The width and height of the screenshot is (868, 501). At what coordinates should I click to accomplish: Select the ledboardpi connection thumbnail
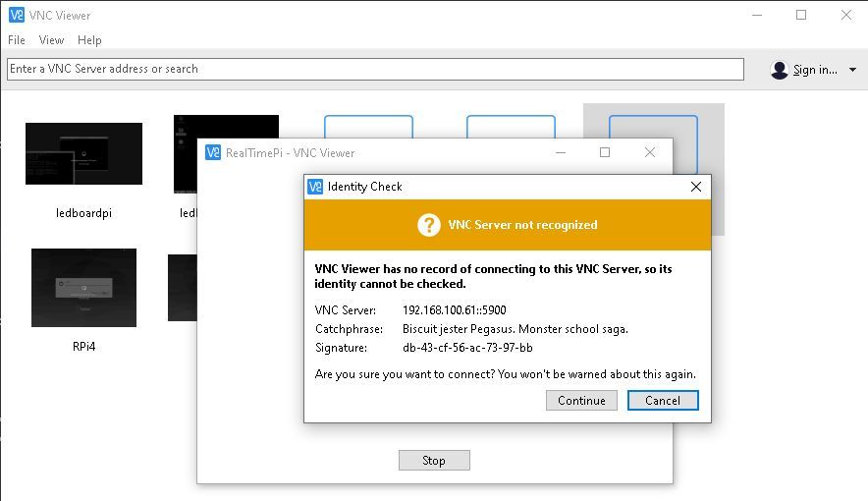tap(83, 154)
